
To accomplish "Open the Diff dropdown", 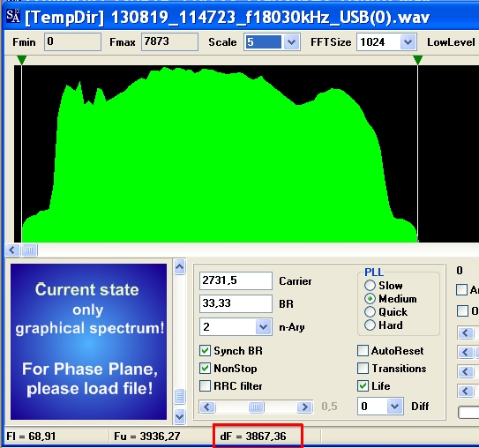I will pyautogui.click(x=394, y=407).
